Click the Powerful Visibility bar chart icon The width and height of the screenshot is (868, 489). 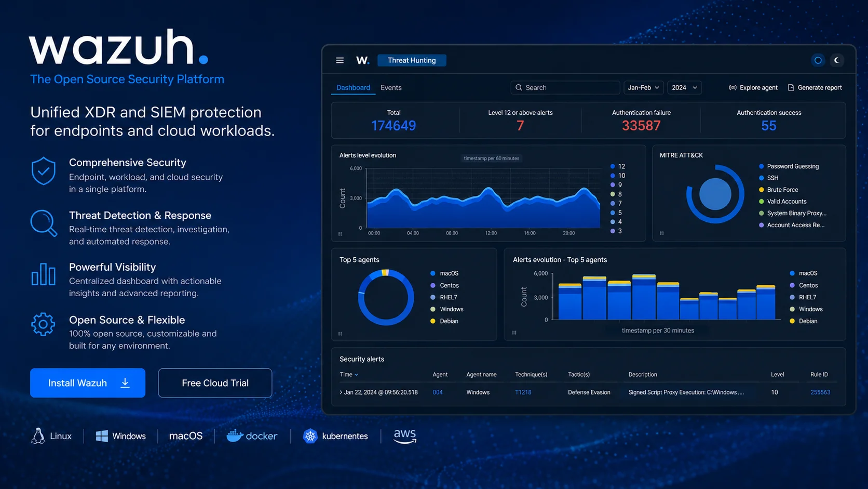coord(44,274)
